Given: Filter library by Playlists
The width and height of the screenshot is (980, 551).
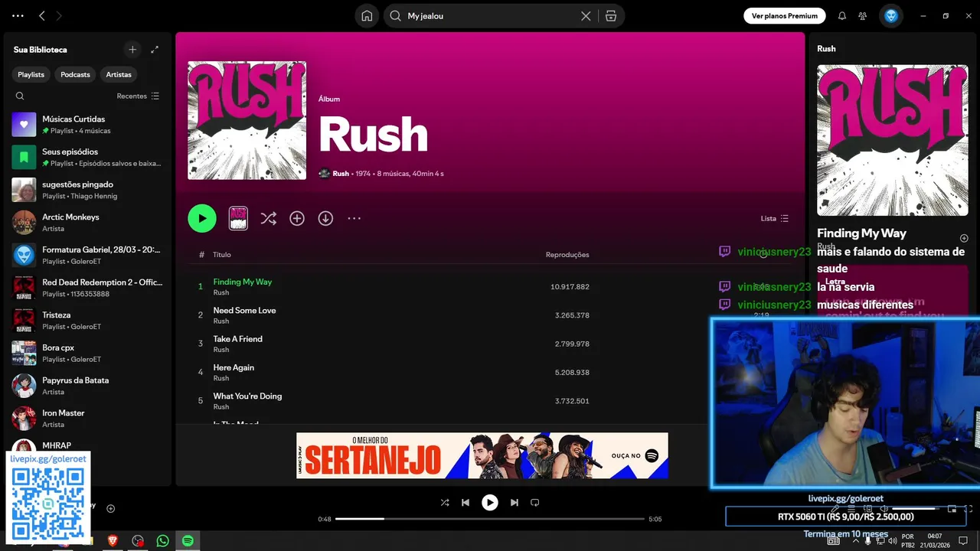Looking at the screenshot, I should (31, 74).
